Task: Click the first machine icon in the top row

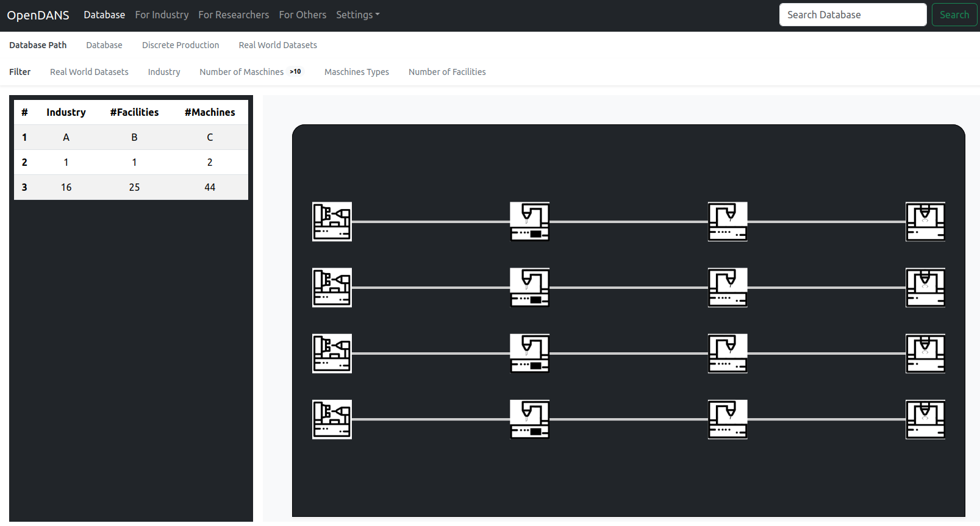Action: coord(332,222)
